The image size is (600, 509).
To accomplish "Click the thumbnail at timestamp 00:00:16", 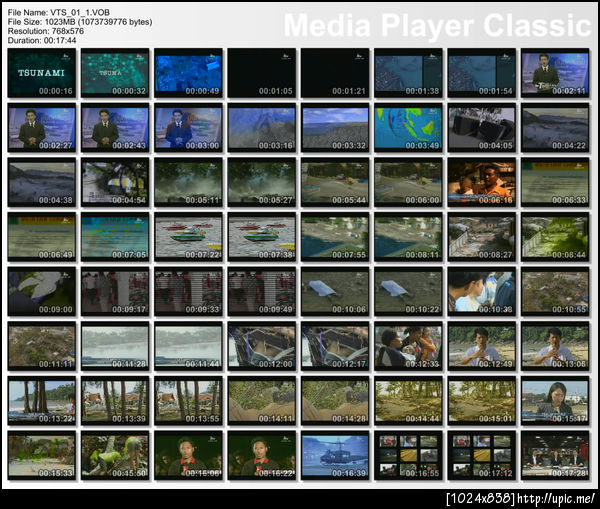I will click(x=42, y=73).
